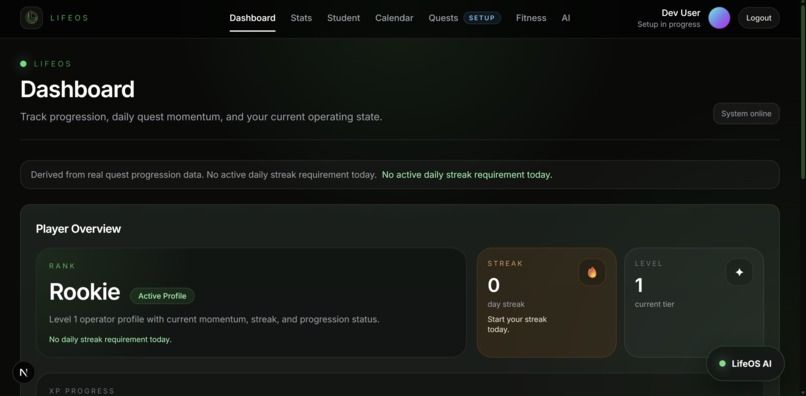Open the LifeOS AI assistant button
This screenshot has height=396, width=806.
coord(745,364)
